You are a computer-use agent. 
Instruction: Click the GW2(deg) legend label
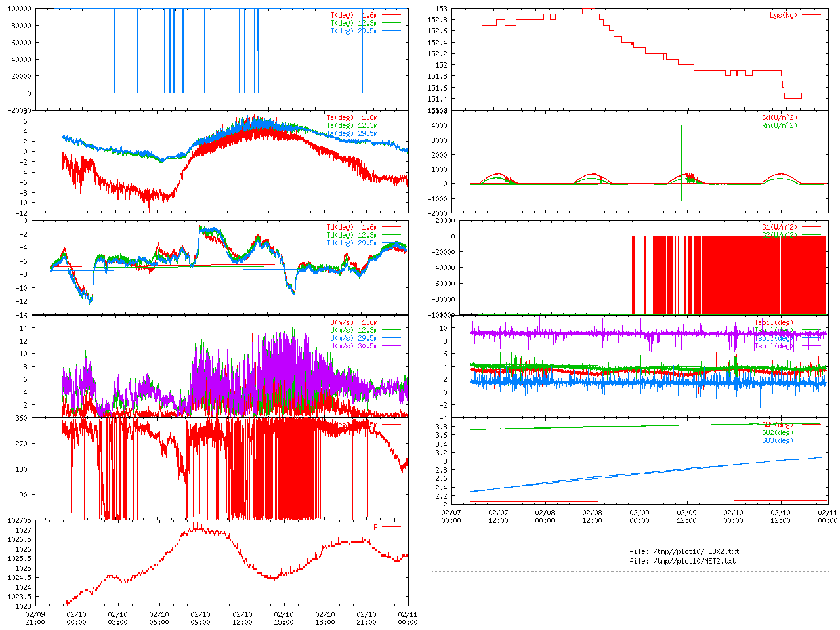[x=778, y=432]
